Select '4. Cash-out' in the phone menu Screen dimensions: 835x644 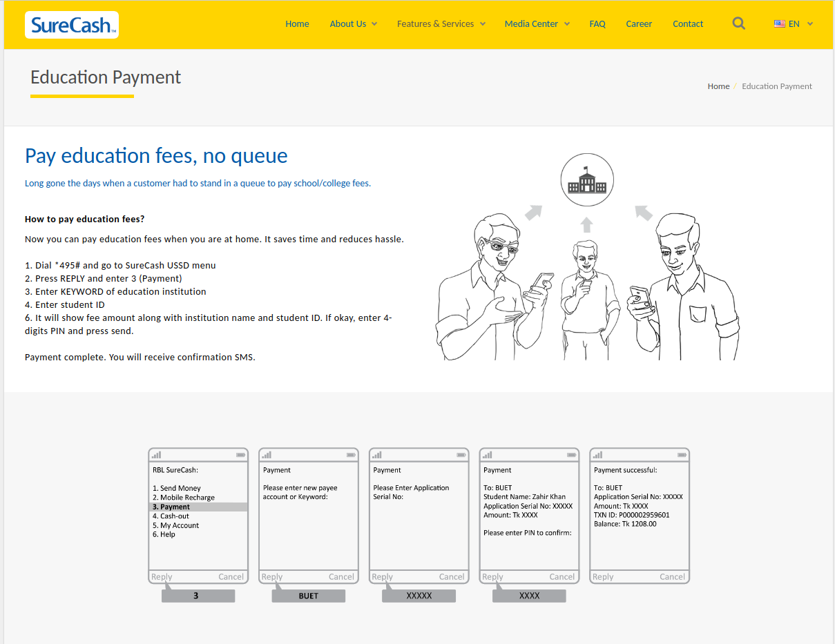click(x=171, y=516)
